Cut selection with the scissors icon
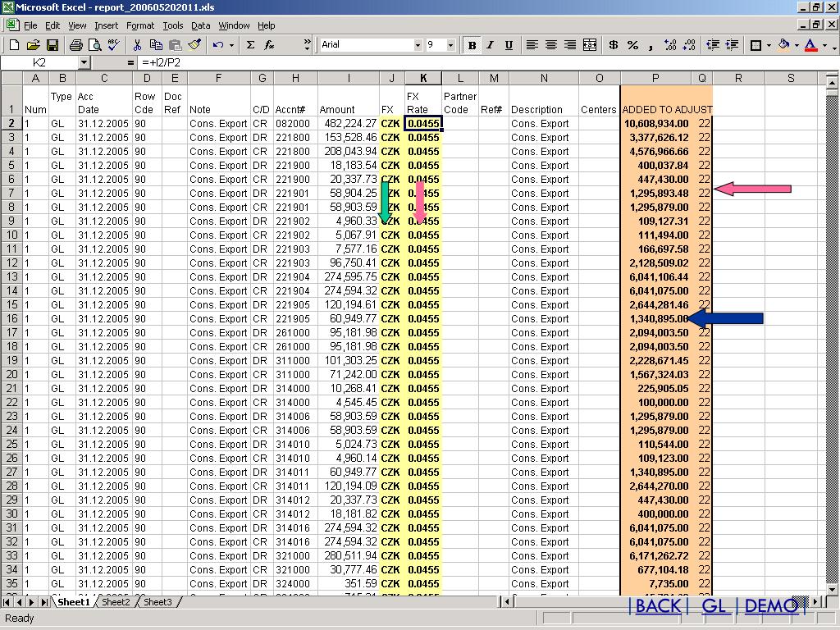840x630 pixels. tap(137, 45)
